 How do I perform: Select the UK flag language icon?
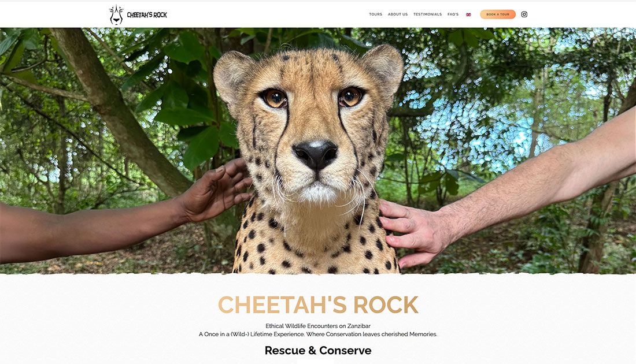pyautogui.click(x=468, y=14)
